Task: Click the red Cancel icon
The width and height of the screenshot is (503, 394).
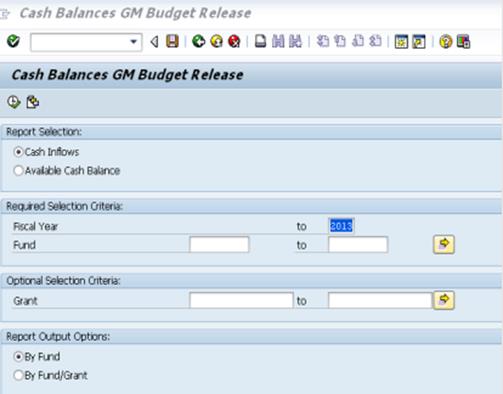Action: (234, 42)
